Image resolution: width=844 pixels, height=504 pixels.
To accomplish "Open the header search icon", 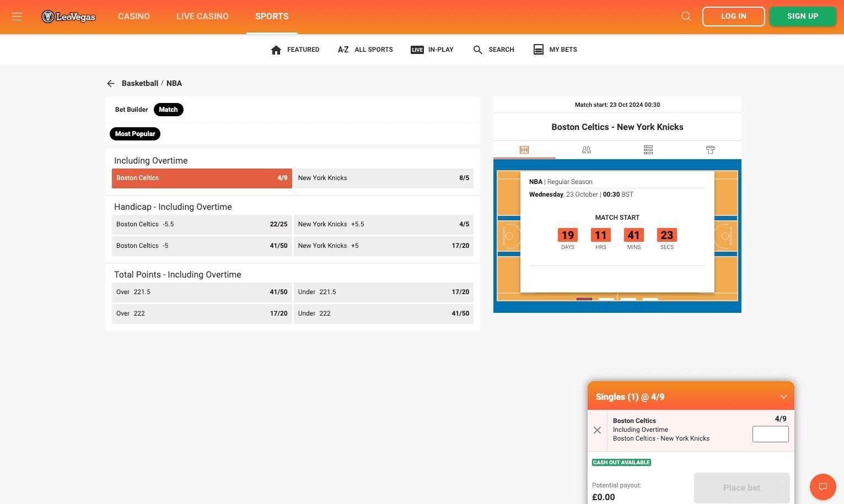I will click(686, 17).
